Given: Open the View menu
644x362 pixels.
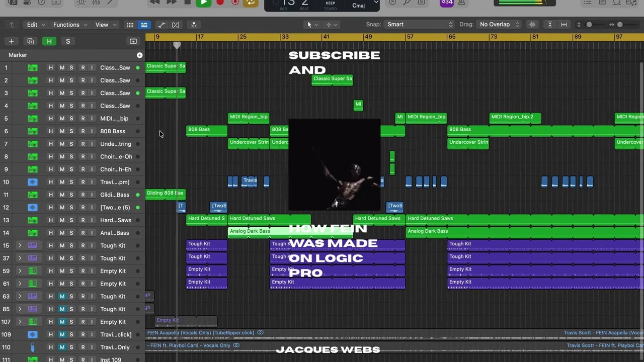Looking at the screenshot, I should (x=106, y=25).
